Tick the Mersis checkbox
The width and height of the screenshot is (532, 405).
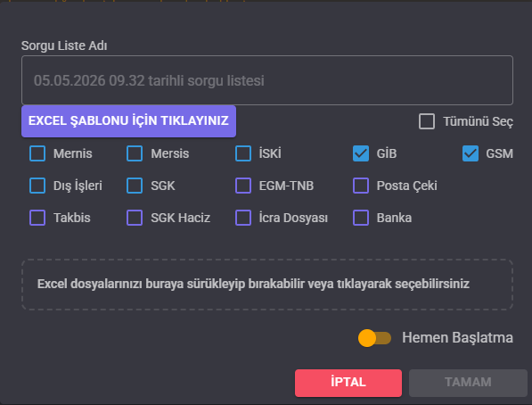(135, 153)
